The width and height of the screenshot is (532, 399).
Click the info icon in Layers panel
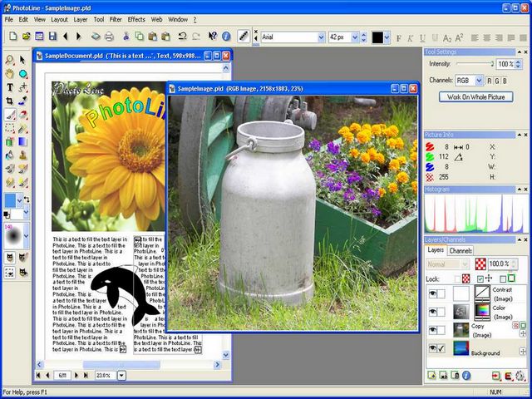point(466,376)
